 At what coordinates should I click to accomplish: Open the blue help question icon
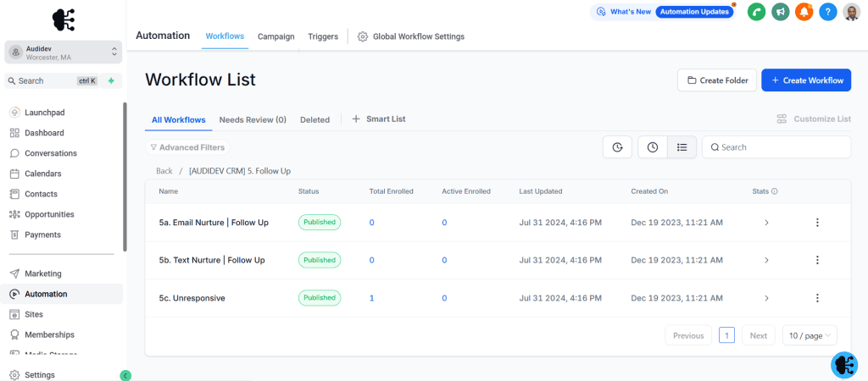(828, 12)
